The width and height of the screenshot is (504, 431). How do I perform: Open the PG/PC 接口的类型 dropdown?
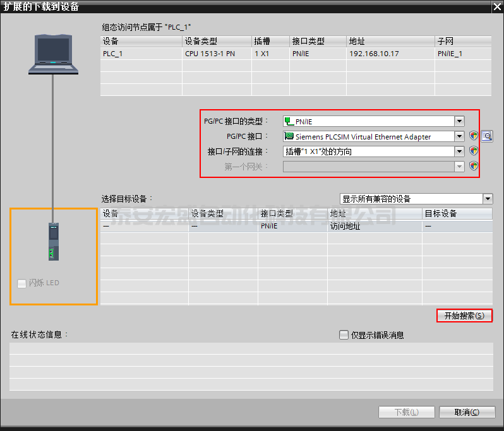pos(459,121)
